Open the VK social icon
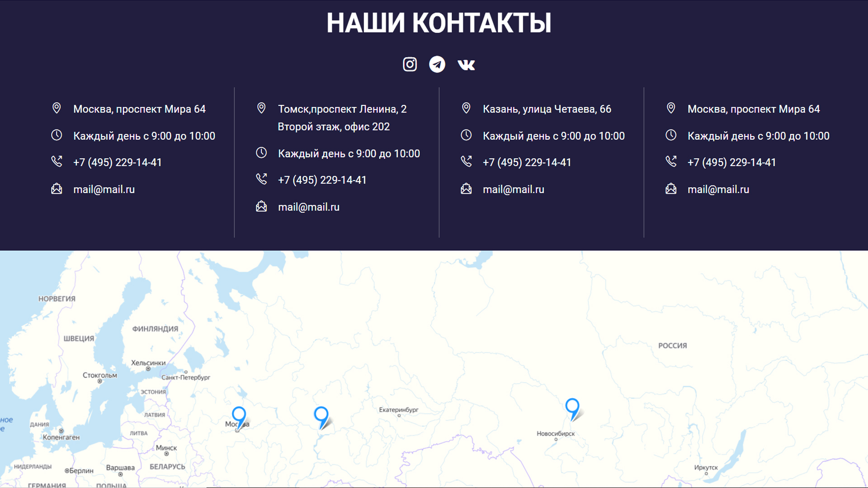The image size is (868, 488). [x=466, y=65]
